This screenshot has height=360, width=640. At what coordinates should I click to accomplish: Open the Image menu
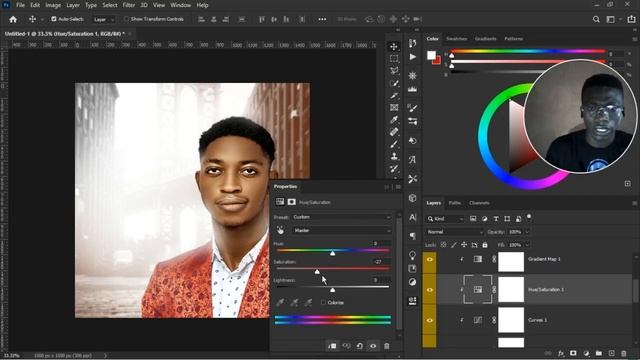tap(53, 5)
